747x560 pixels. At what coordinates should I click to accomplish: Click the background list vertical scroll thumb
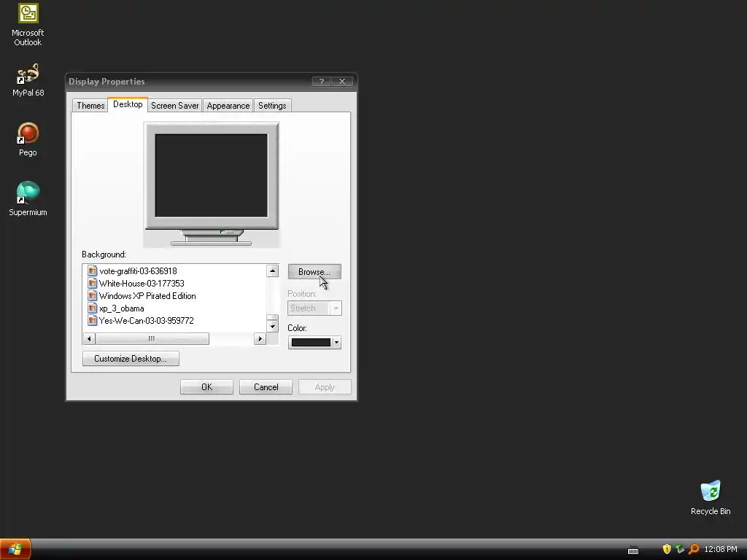pyautogui.click(x=273, y=317)
